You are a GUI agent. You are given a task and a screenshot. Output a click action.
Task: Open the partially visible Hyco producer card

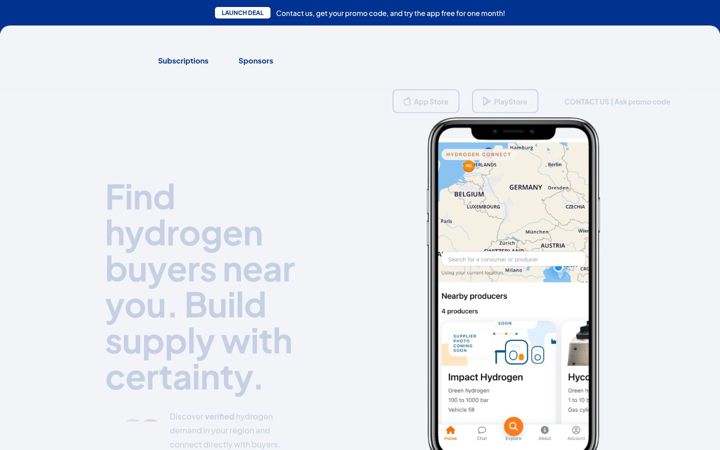[x=575, y=372]
